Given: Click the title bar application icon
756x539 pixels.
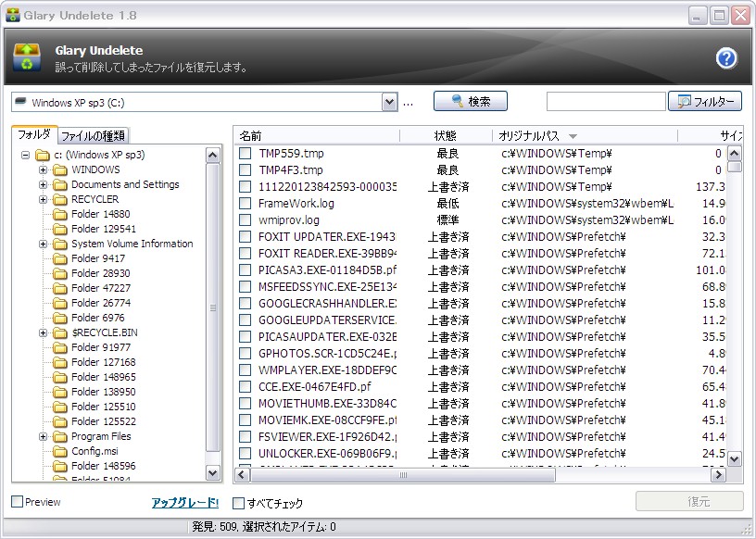Looking at the screenshot, I should [x=13, y=15].
